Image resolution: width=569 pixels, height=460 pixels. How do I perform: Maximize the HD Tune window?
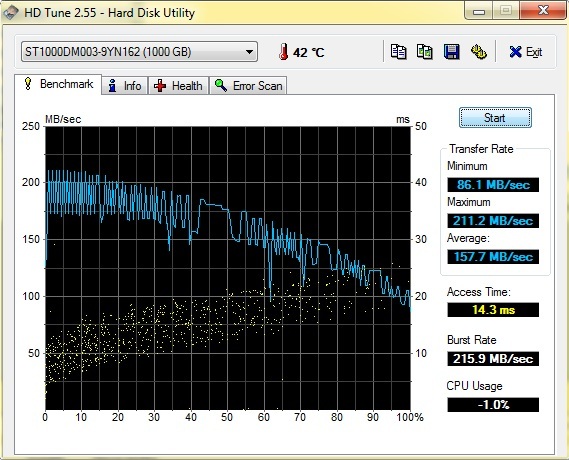(506, 11)
